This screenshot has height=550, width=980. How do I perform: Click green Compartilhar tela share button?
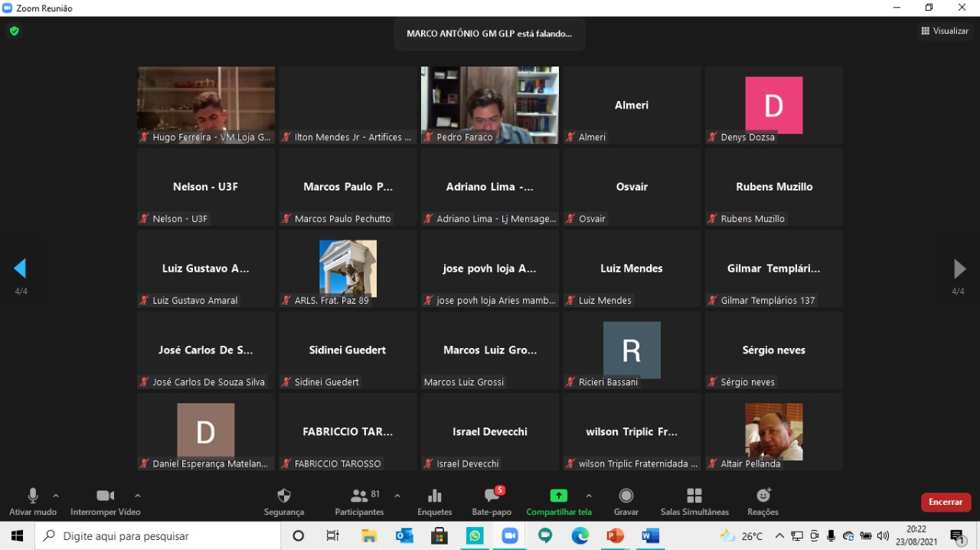pyautogui.click(x=559, y=501)
